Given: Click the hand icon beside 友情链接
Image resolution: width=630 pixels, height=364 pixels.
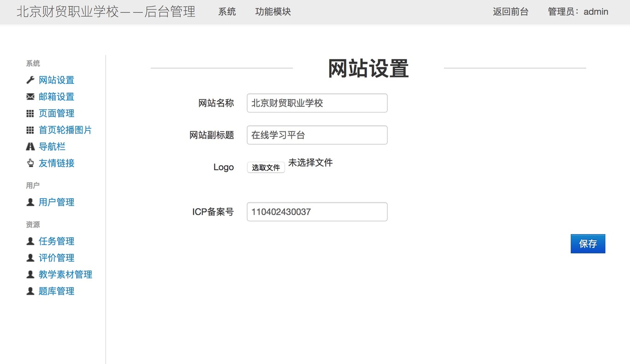Looking at the screenshot, I should coord(30,163).
